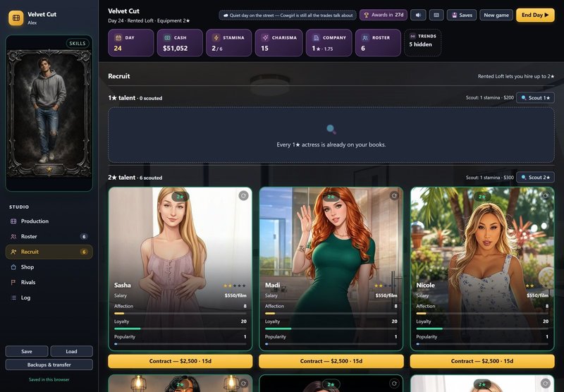Click the 2★ badge on Sasha's card

coord(180,197)
